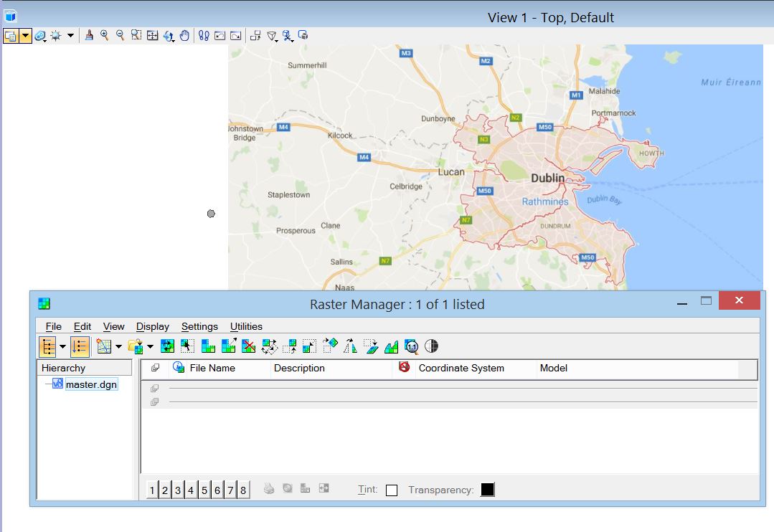This screenshot has width=774, height=532.
Task: Toggle raster display for view 2
Action: point(166,490)
